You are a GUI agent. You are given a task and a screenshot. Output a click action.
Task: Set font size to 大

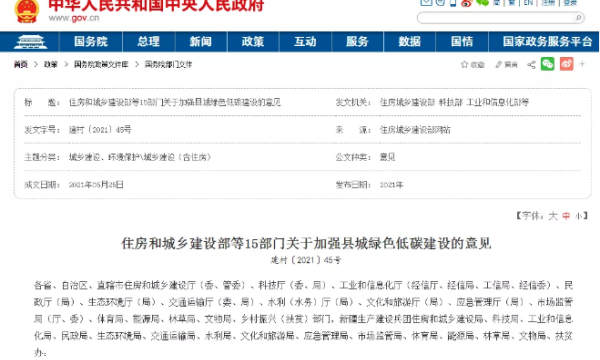[x=553, y=216]
